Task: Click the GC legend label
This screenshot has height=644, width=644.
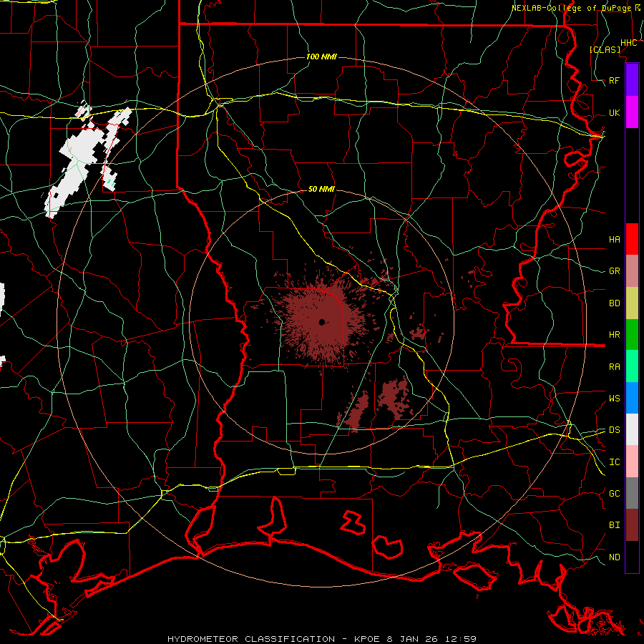Action: (x=614, y=493)
